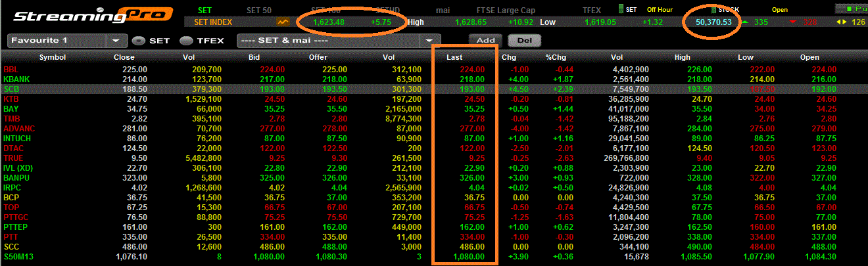The width and height of the screenshot is (868, 266).
Task: Select the IRPC symbol row
Action: pyautogui.click(x=434, y=188)
